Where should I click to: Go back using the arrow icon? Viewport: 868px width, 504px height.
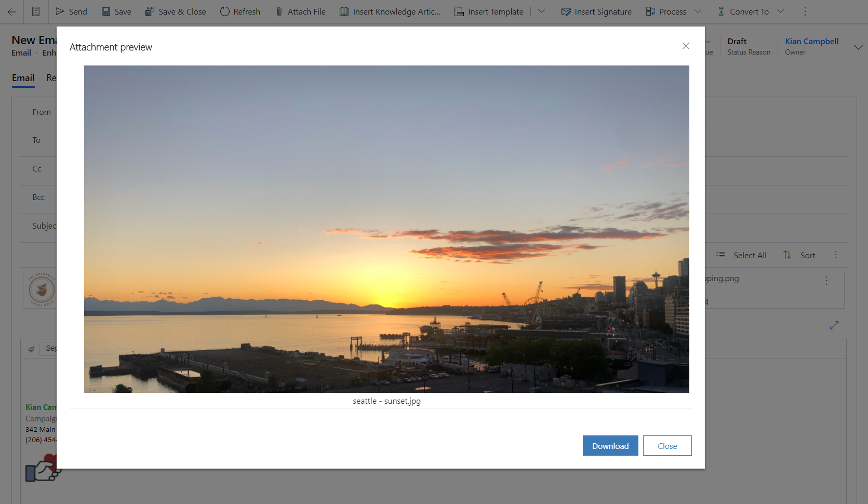pyautogui.click(x=11, y=11)
